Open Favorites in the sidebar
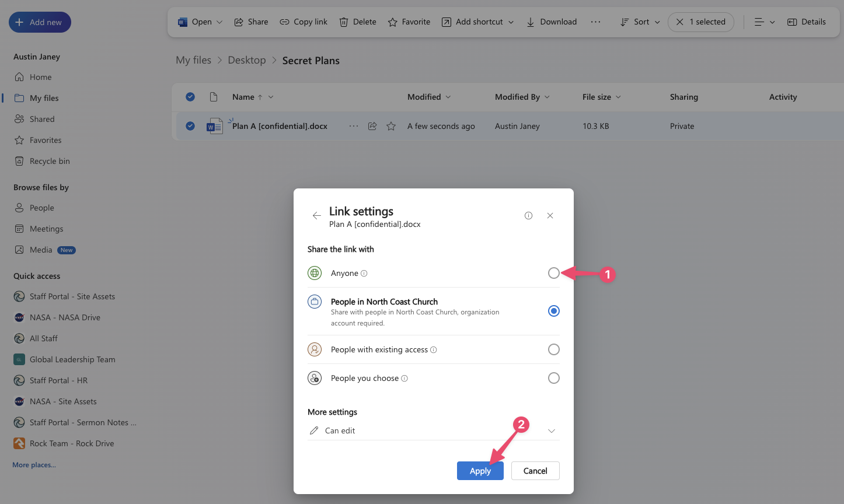Image resolution: width=844 pixels, height=504 pixels. tap(45, 140)
